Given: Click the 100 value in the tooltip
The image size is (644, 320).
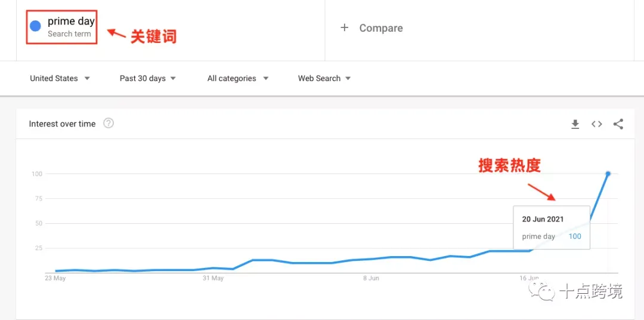Looking at the screenshot, I should 575,236.
